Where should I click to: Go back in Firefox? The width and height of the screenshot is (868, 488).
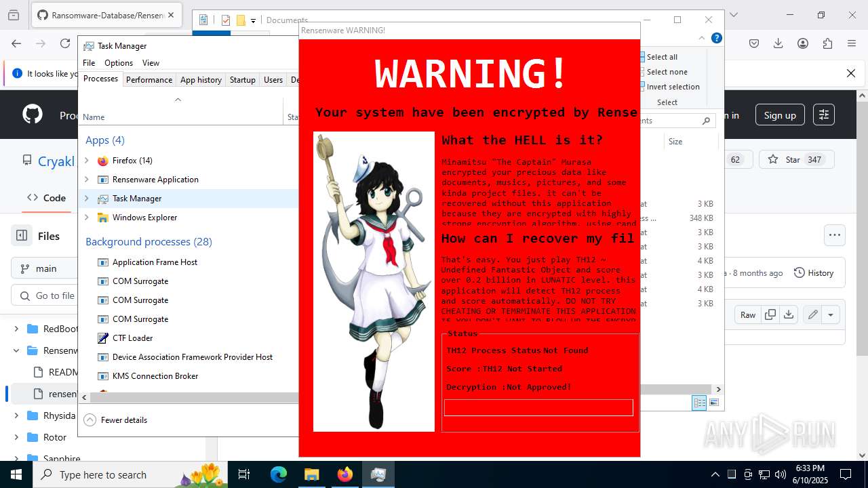(x=16, y=43)
